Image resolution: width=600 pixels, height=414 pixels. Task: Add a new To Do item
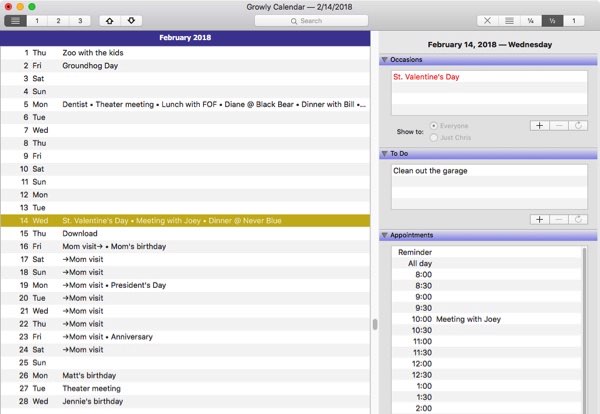(540, 219)
